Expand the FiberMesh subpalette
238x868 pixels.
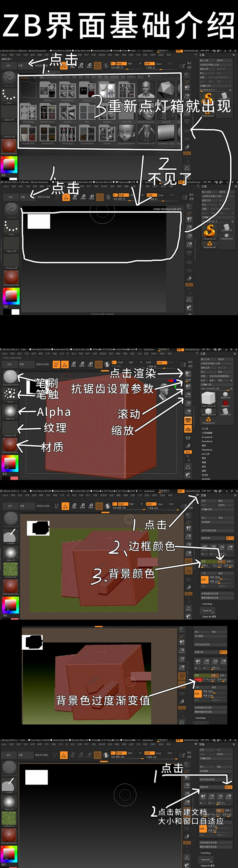coord(207,450)
